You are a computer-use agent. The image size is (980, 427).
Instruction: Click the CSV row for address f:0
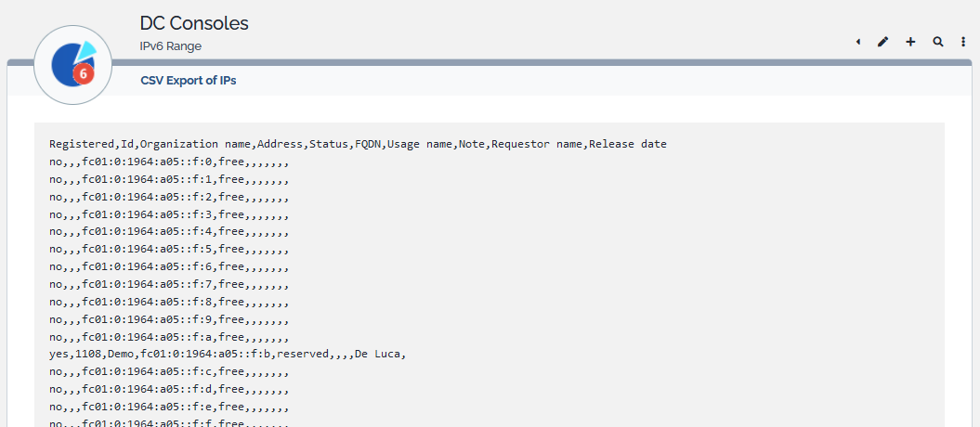[x=169, y=162]
